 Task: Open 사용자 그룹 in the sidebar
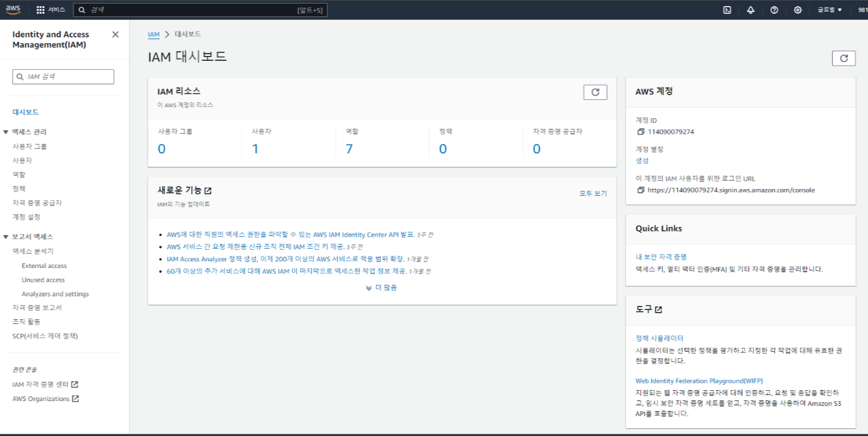[x=30, y=146]
